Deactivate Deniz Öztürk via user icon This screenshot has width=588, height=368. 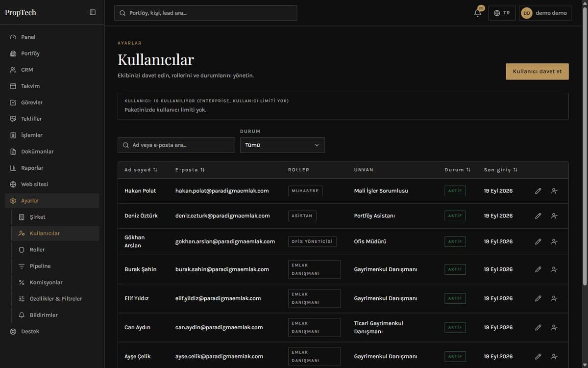pos(554,216)
